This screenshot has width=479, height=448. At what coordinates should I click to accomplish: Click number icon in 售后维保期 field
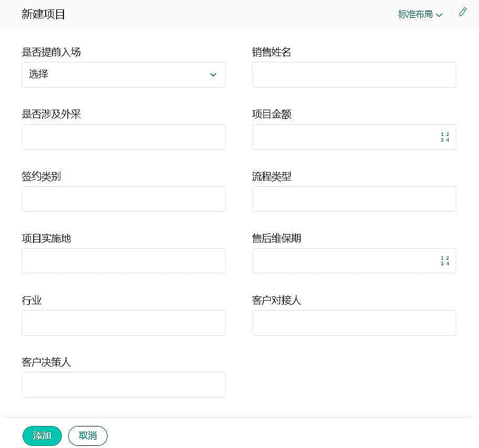pos(444,261)
